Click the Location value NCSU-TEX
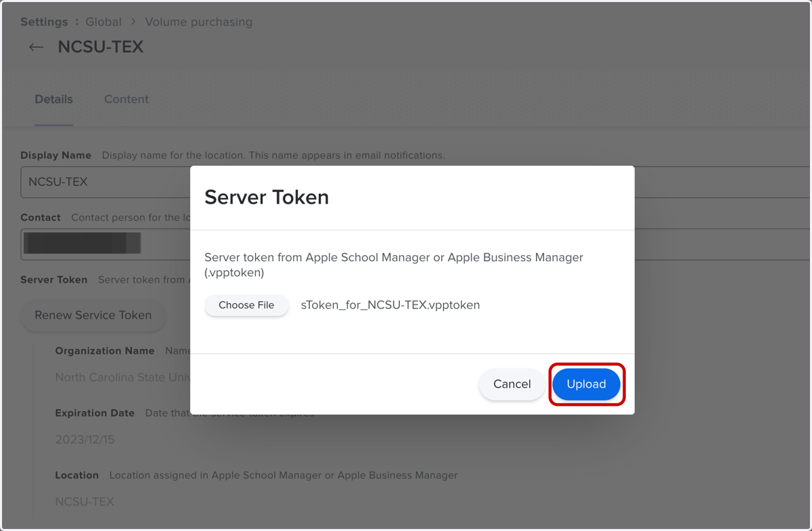Image resolution: width=812 pixels, height=531 pixels. tap(85, 502)
